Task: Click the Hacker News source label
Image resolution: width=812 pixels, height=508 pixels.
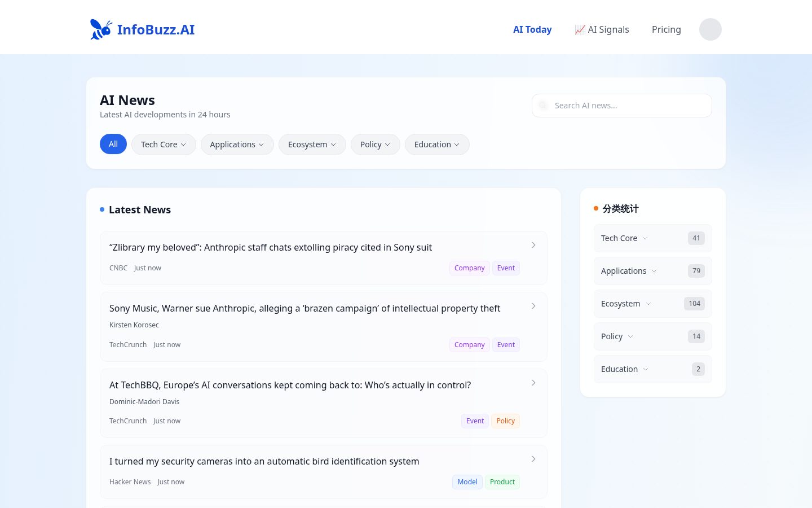Action: tap(130, 482)
